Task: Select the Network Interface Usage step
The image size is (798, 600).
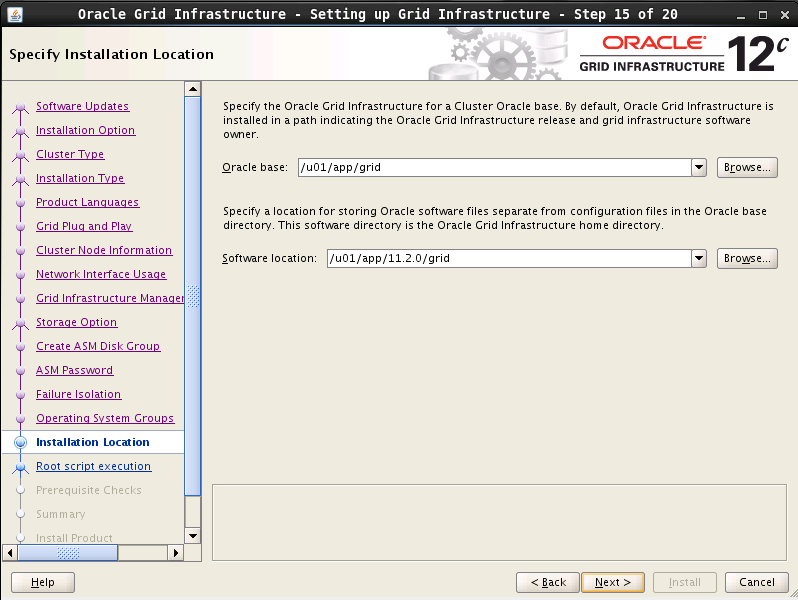Action: click(101, 274)
